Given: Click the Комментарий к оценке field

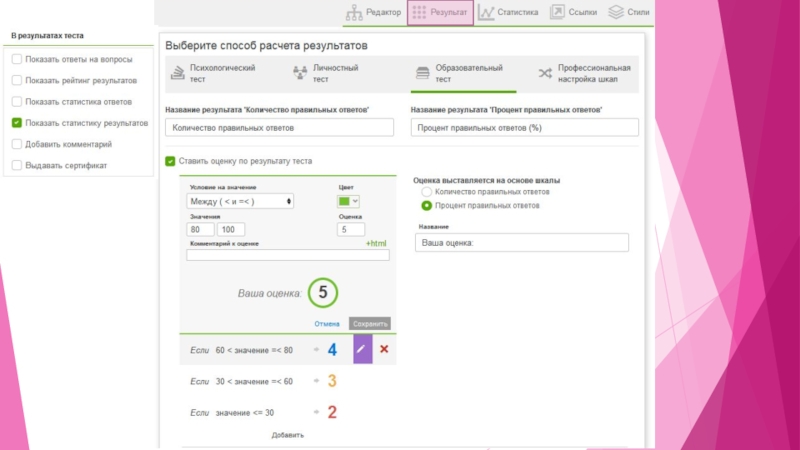Looking at the screenshot, I should pyautogui.click(x=288, y=255).
